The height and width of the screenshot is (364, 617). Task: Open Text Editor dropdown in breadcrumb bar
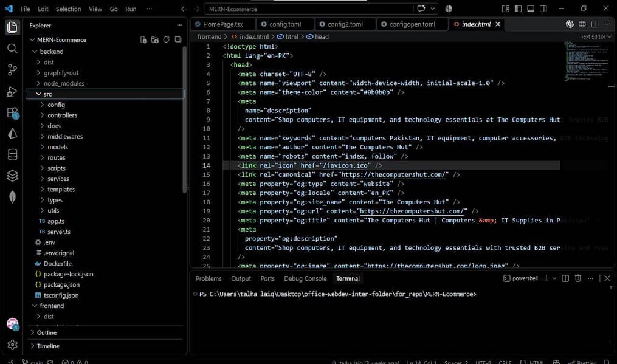click(596, 36)
